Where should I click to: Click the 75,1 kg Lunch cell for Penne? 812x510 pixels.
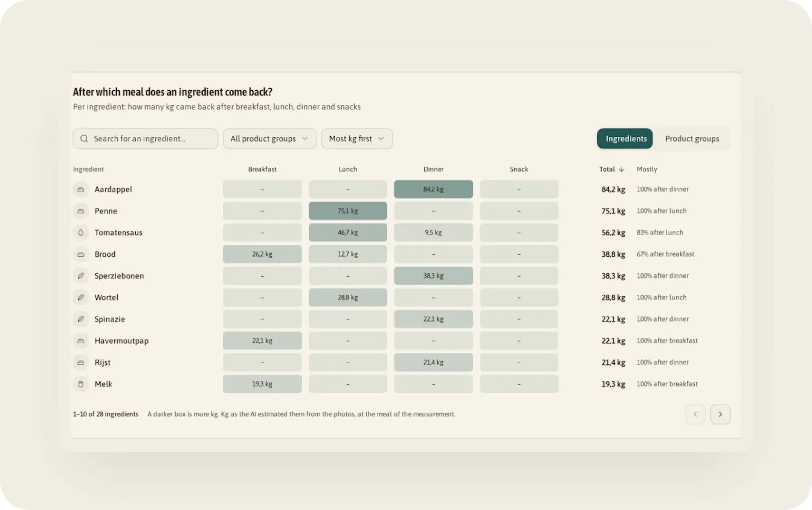(348, 211)
